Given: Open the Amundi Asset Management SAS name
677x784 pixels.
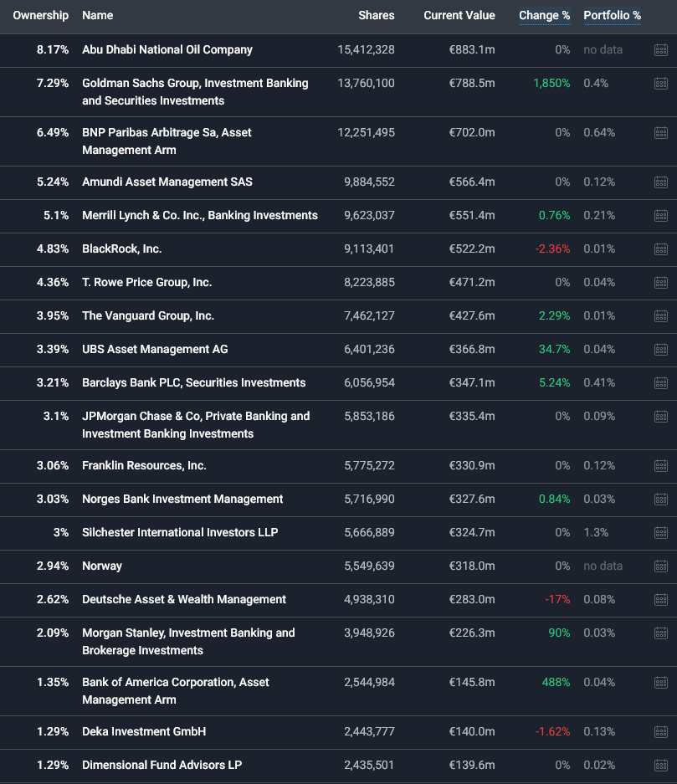Looking at the screenshot, I should (x=167, y=182).
